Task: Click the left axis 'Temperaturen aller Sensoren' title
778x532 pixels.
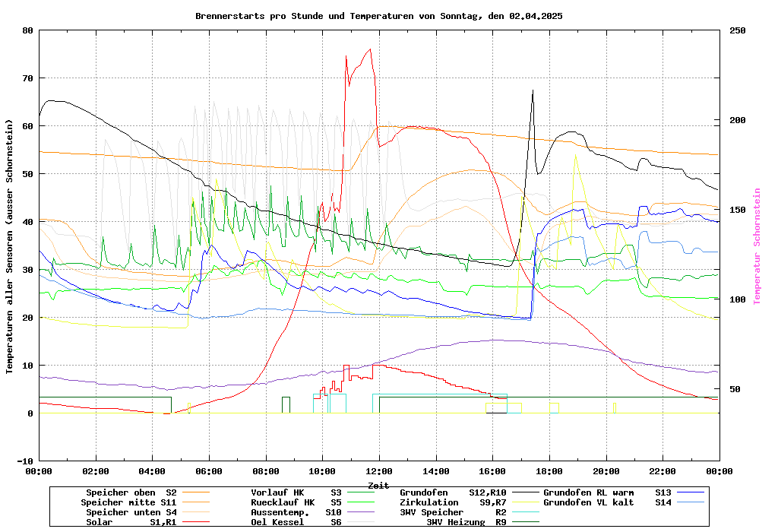Action: point(10,246)
